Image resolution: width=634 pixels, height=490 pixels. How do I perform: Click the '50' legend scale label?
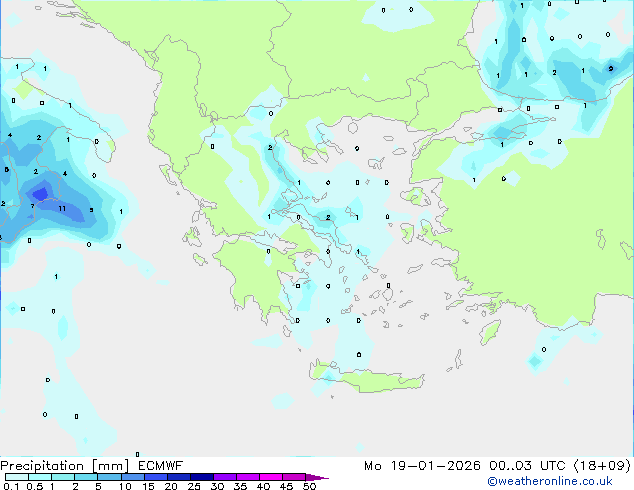click(309, 486)
